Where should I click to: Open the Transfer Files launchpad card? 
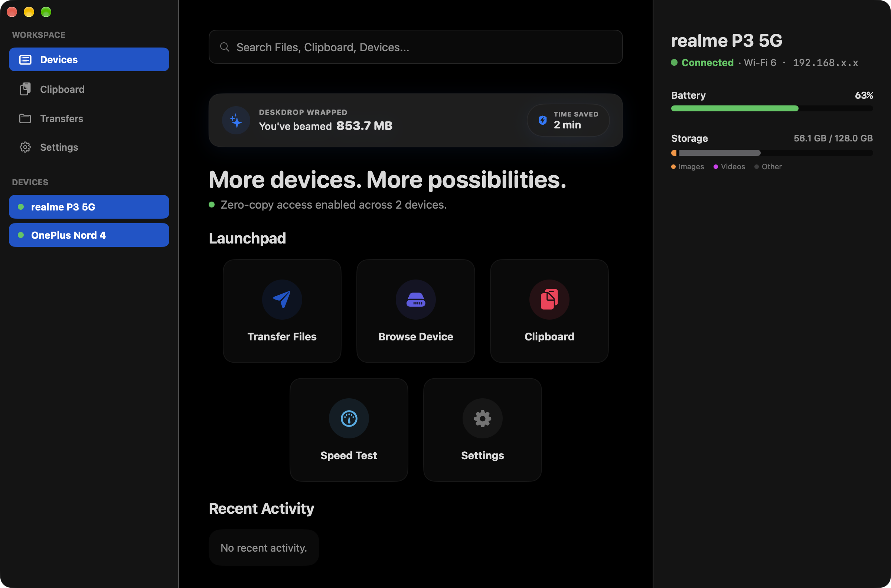coord(282,311)
